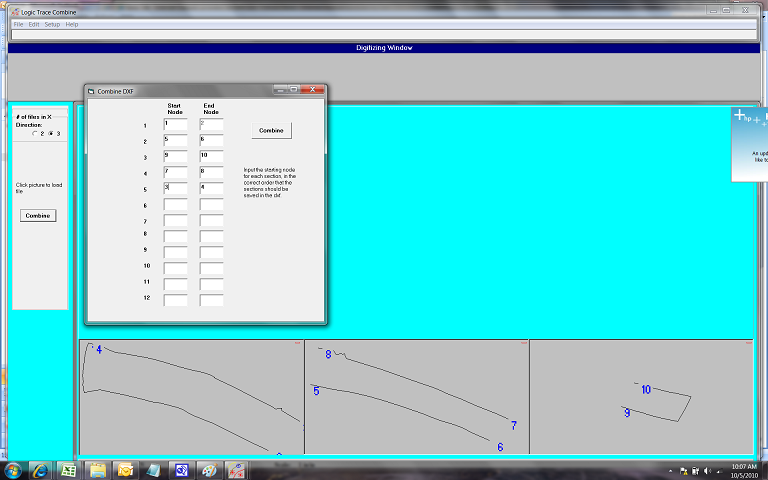768x480 pixels.
Task: Click empty row 7 Start Node field
Action: (x=175, y=220)
